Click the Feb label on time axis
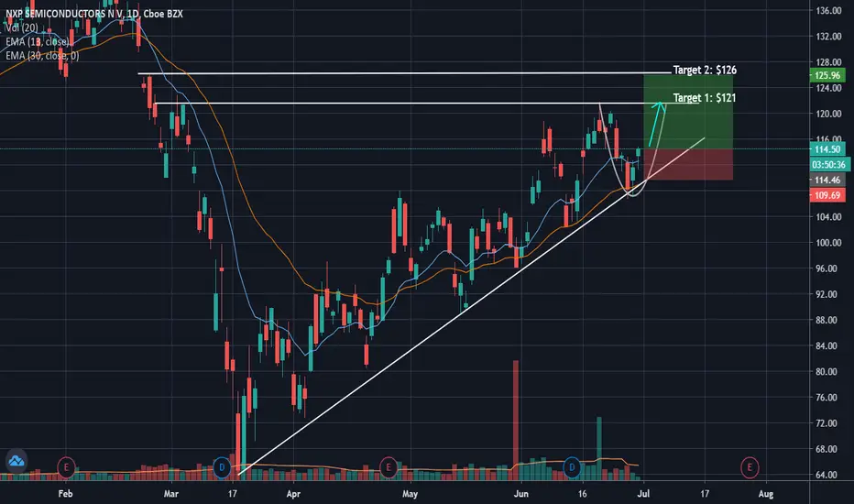The height and width of the screenshot is (504, 854). [x=65, y=494]
